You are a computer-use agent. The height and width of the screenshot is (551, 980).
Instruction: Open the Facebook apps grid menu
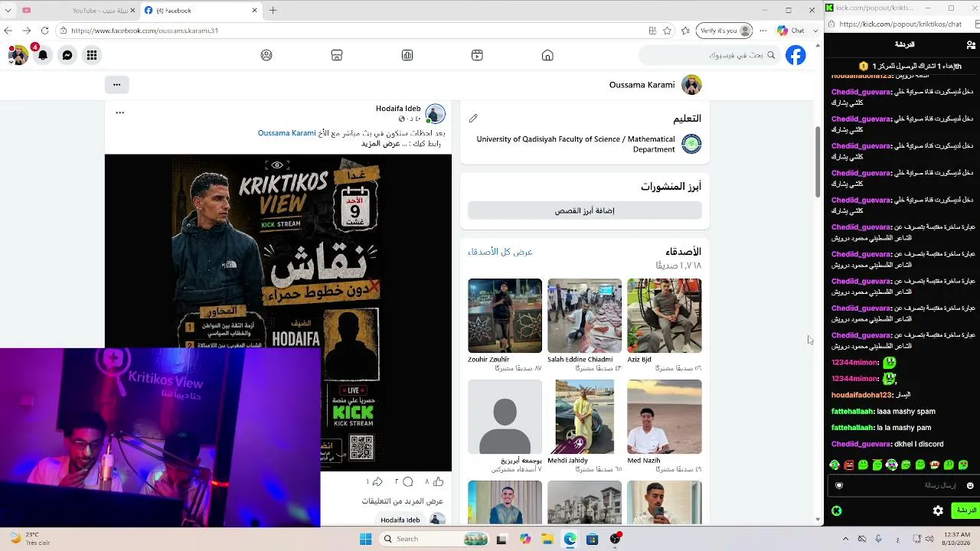[92, 55]
